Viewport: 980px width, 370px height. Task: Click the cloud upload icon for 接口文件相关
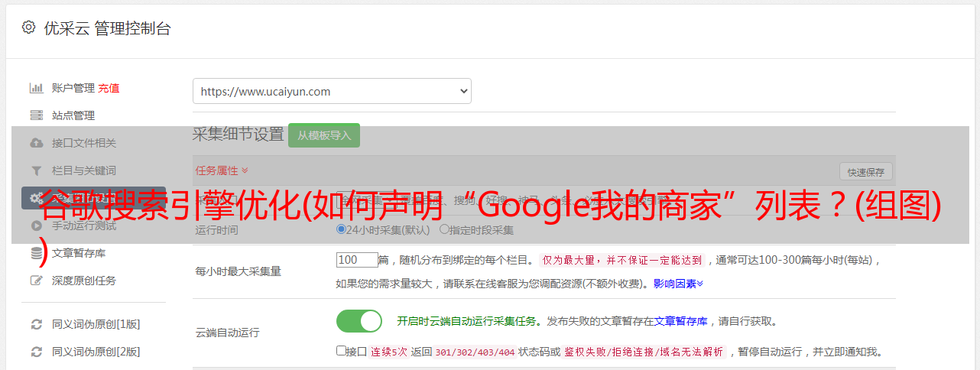(36, 143)
